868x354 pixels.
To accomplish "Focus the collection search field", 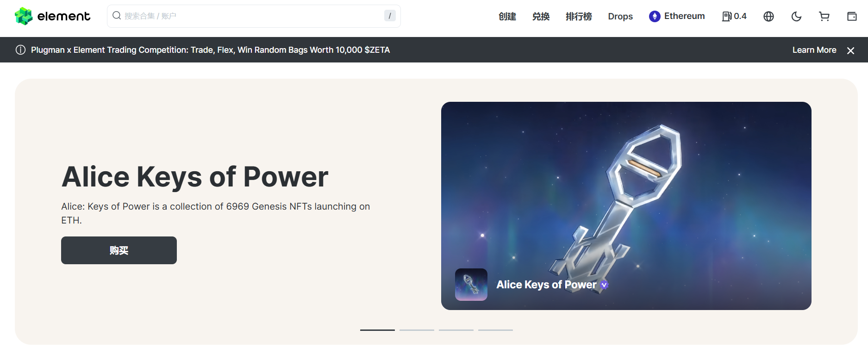I will point(254,16).
